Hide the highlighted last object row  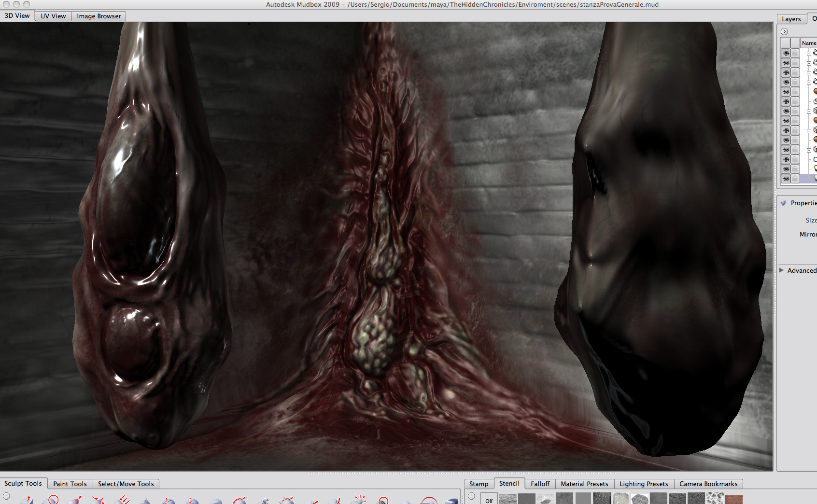tap(786, 179)
